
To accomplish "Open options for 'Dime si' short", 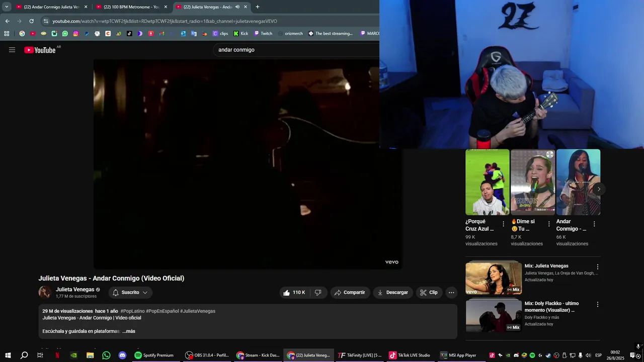I will (x=549, y=224).
